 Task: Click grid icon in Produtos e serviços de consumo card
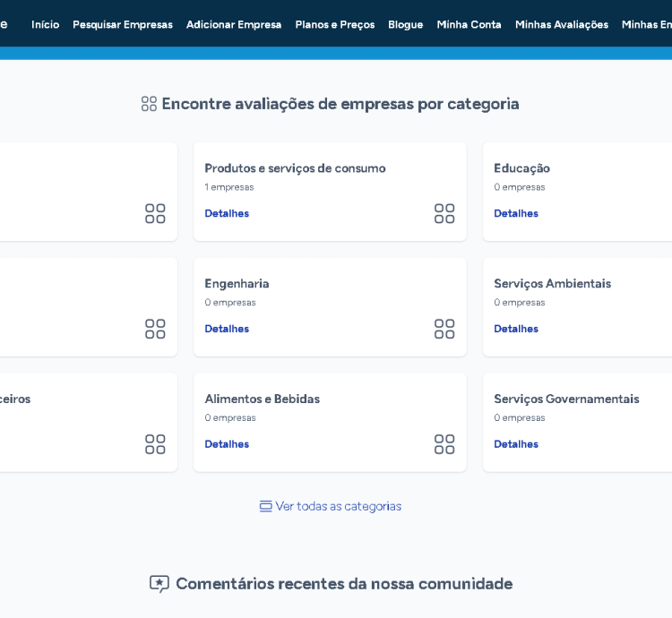[x=444, y=213]
